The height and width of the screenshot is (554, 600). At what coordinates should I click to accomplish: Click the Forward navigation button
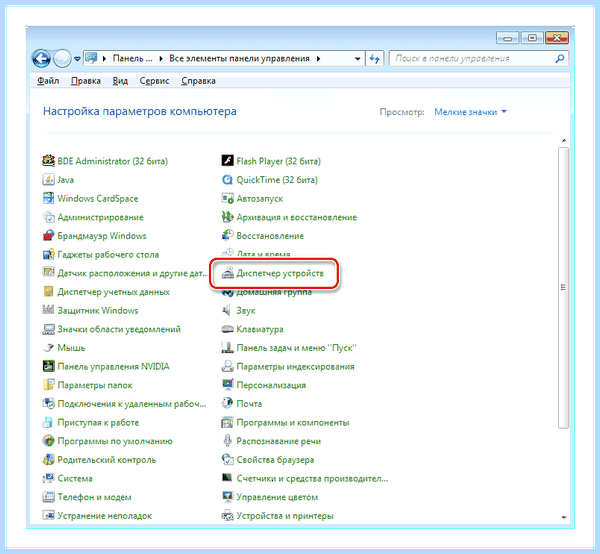(62, 59)
